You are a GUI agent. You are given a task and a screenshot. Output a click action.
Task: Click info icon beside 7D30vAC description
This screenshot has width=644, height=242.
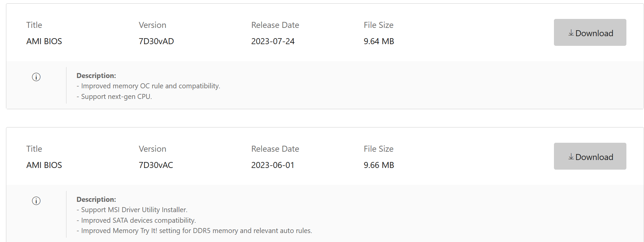(36, 201)
